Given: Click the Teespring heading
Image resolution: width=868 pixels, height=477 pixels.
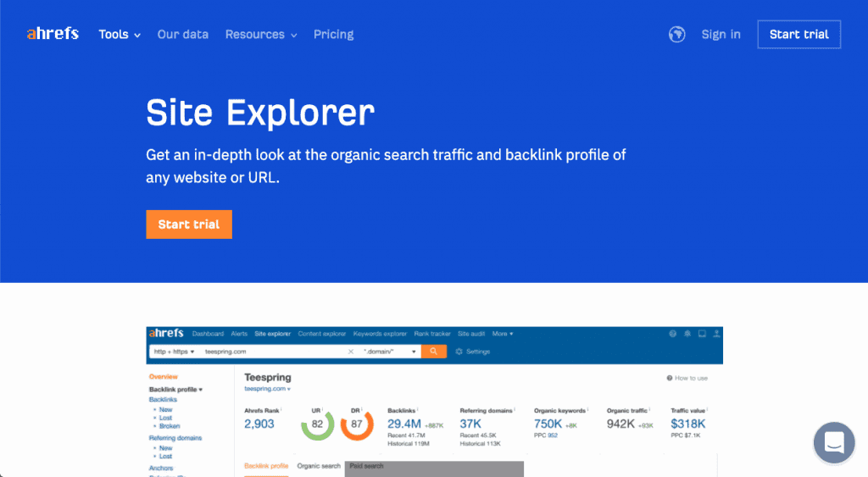Looking at the screenshot, I should pos(267,377).
